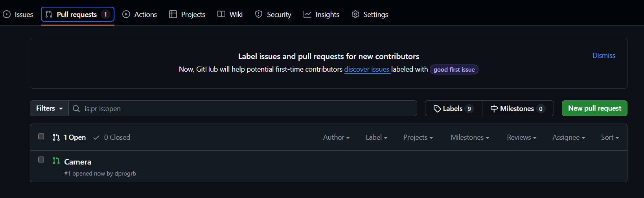The height and width of the screenshot is (198, 644).
Task: Click the Issues circle-dot icon
Action: 7,15
